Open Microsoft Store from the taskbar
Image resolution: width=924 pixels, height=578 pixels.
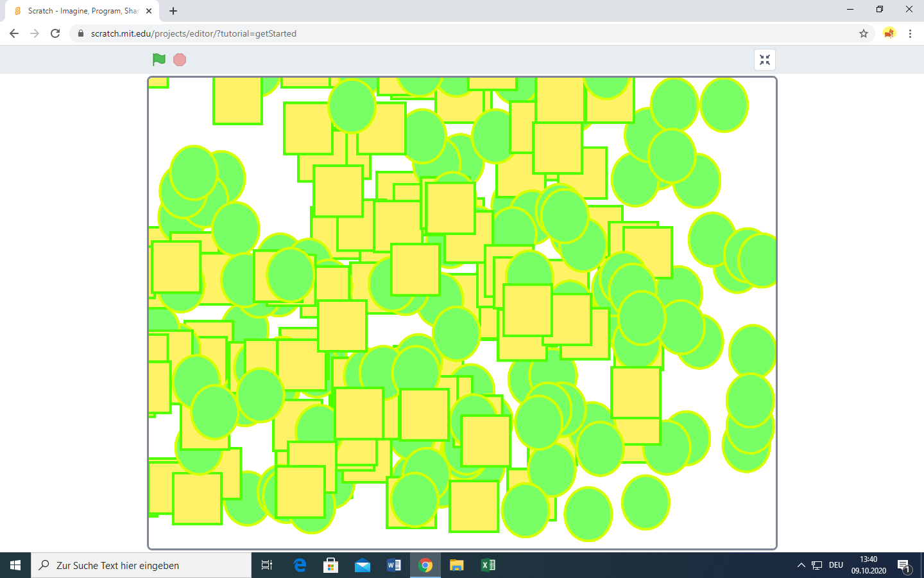330,565
